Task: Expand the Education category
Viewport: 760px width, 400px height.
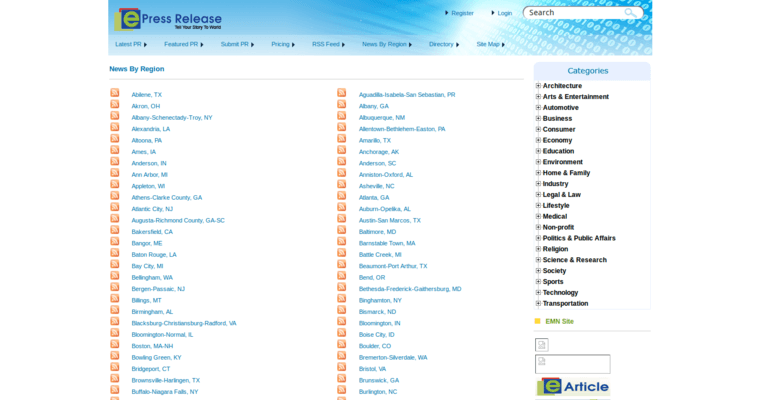Action: (538, 151)
